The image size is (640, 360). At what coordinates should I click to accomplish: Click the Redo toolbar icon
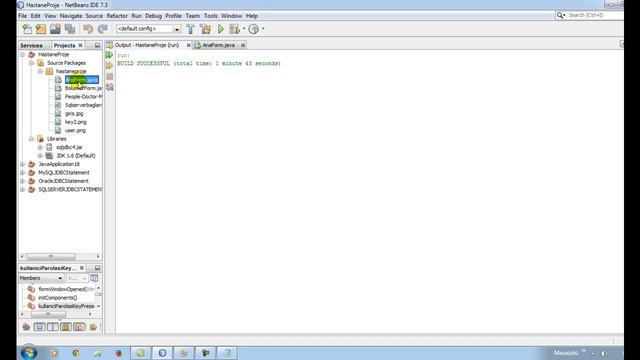point(102,29)
